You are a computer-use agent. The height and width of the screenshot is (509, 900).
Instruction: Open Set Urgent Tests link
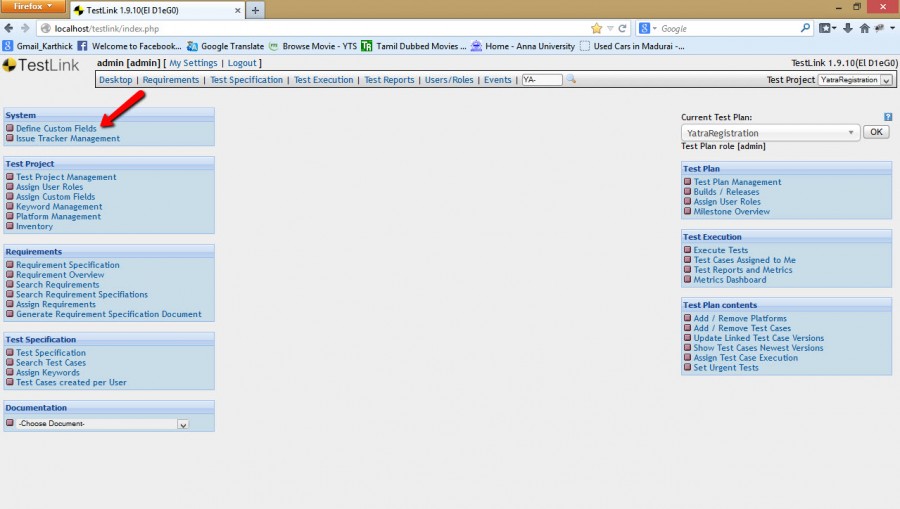tap(726, 367)
